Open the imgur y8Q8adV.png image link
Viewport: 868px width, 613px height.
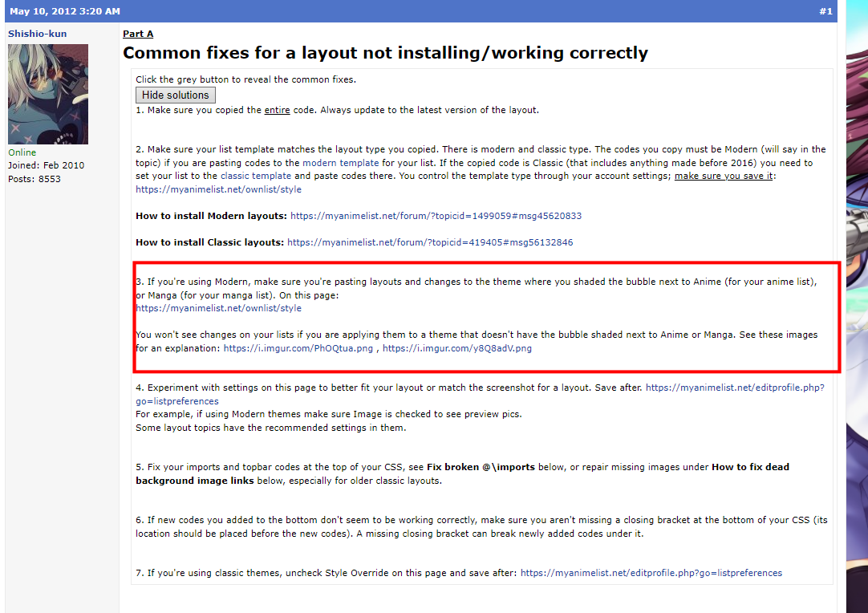(456, 348)
